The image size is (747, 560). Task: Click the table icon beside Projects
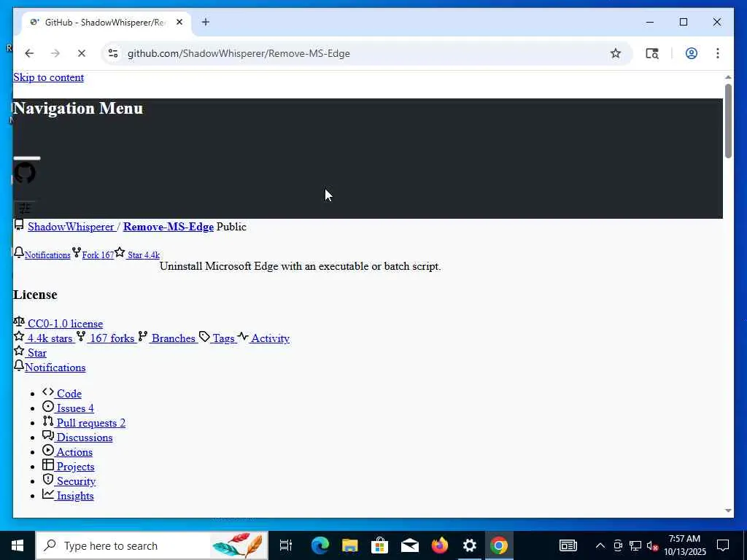pos(48,464)
